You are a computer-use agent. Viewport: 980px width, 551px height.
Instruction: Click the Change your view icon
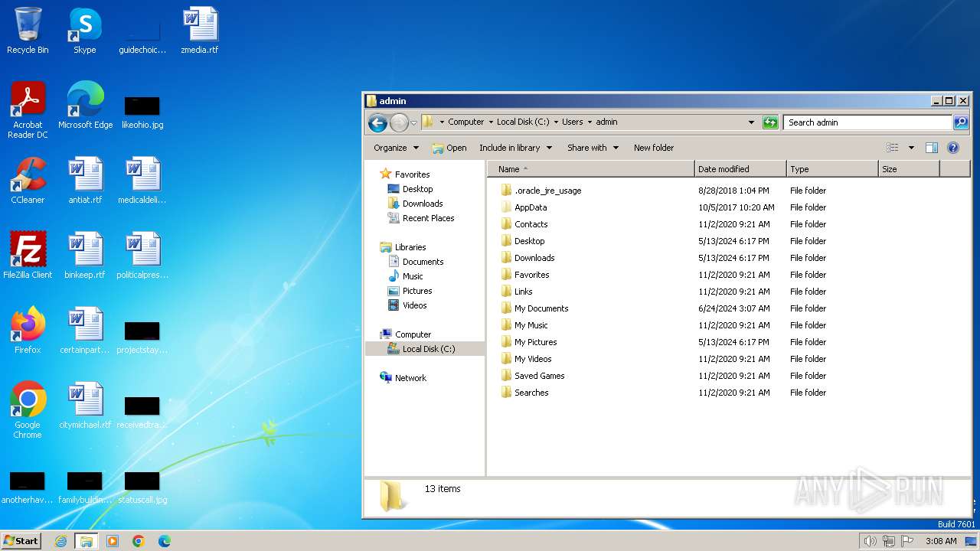(893, 148)
